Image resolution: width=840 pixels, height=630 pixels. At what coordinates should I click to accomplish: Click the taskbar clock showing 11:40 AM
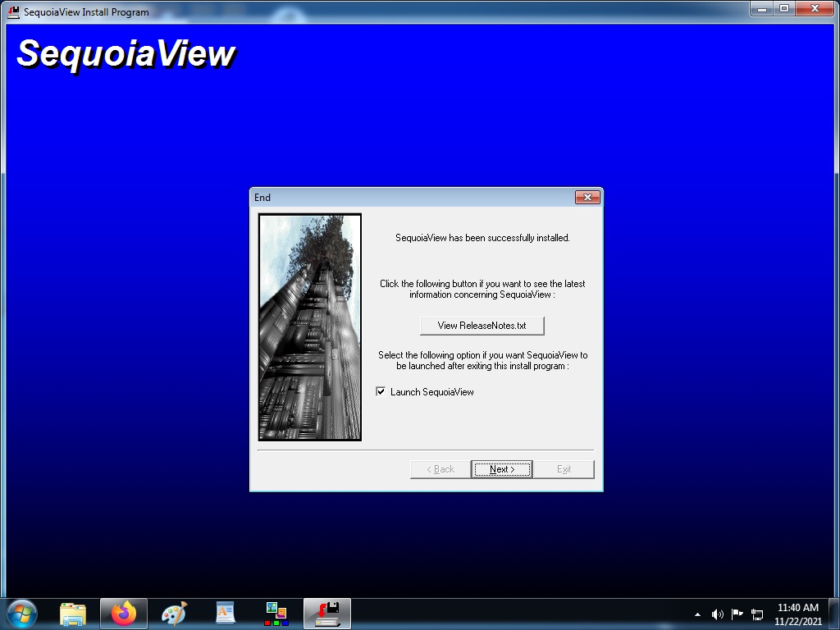coord(797,614)
